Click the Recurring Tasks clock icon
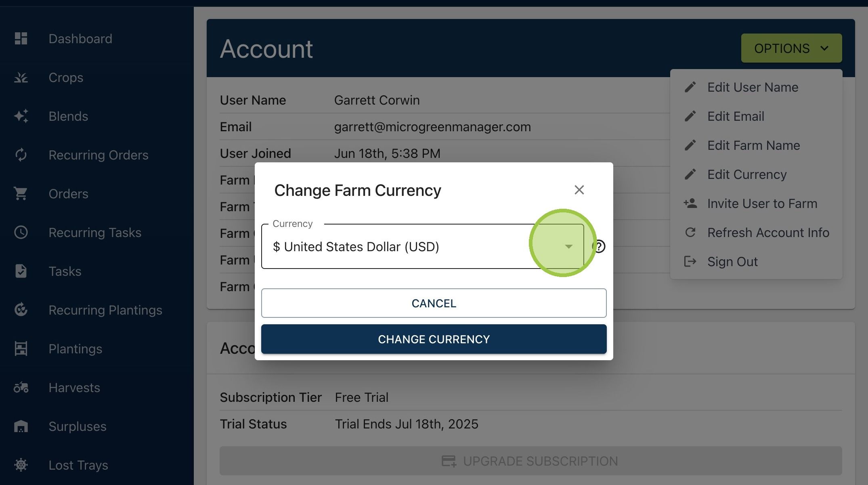The image size is (868, 485). 21,233
